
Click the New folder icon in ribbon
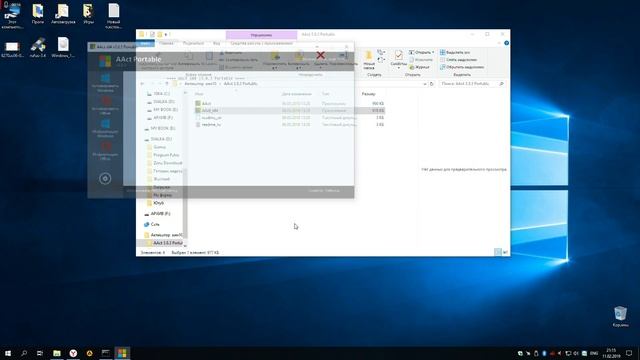(369, 56)
